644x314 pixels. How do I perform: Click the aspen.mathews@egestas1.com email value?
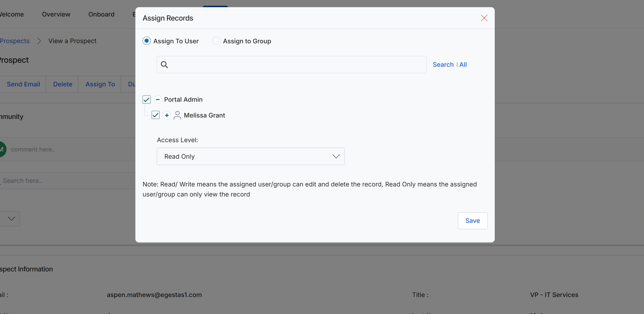[x=154, y=295]
